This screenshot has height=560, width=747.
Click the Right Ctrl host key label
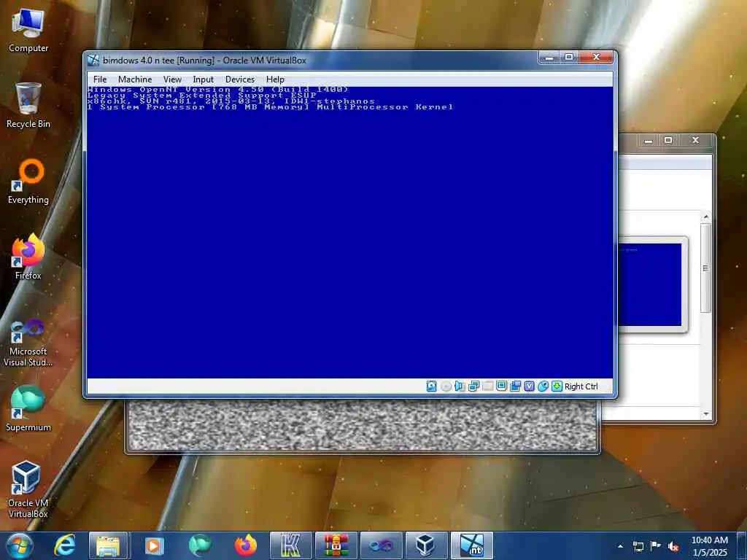click(x=581, y=386)
